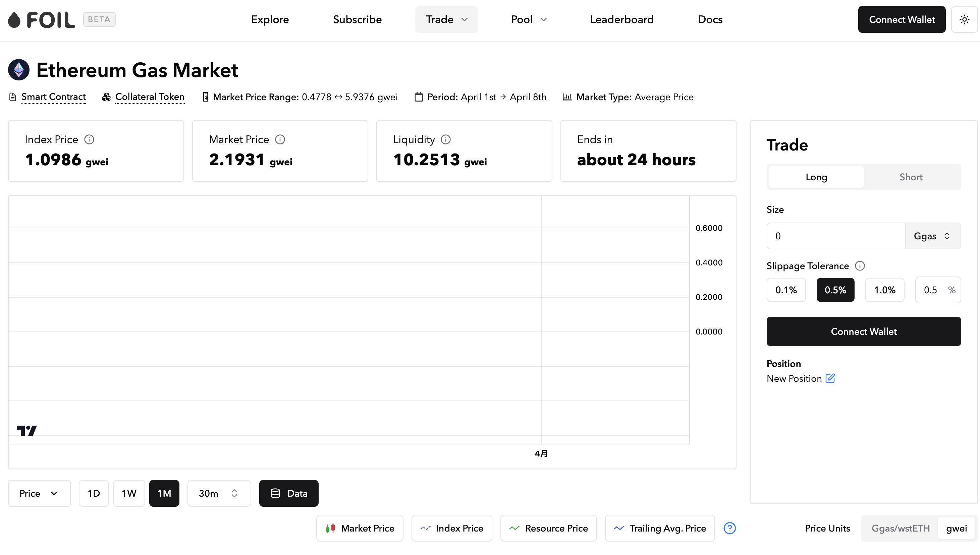Click Liquidity info icon
Image resolution: width=980 pixels, height=555 pixels.
pyautogui.click(x=445, y=139)
